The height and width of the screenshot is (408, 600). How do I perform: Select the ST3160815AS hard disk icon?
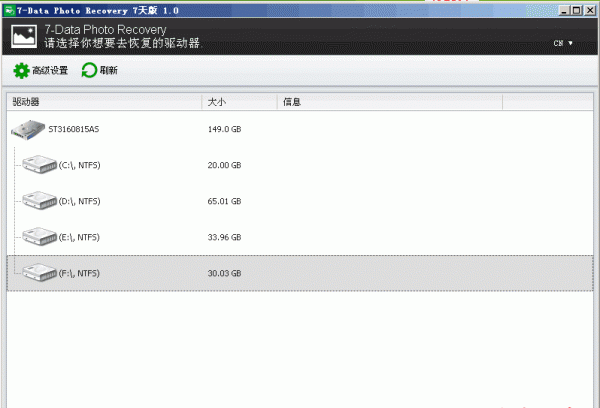[28, 130]
